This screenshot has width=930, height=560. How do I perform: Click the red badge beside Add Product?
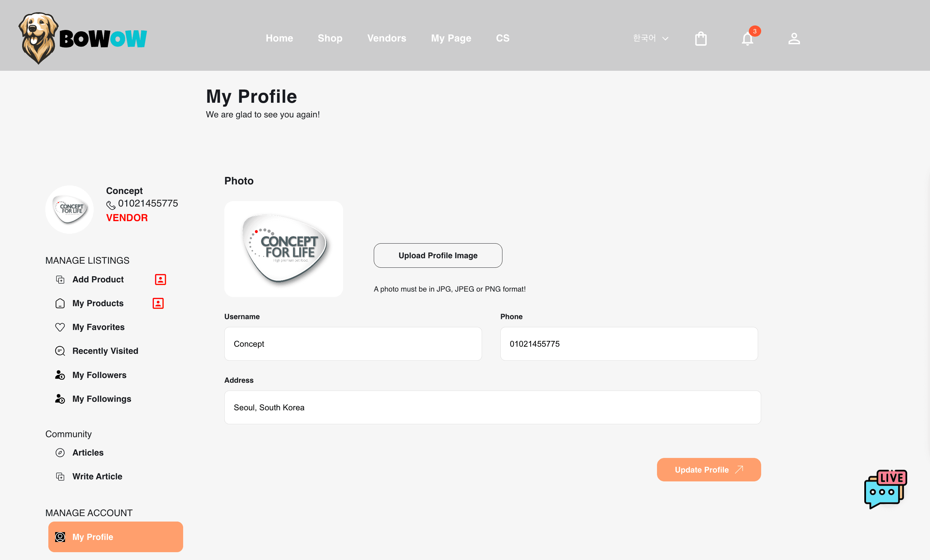pyautogui.click(x=160, y=279)
